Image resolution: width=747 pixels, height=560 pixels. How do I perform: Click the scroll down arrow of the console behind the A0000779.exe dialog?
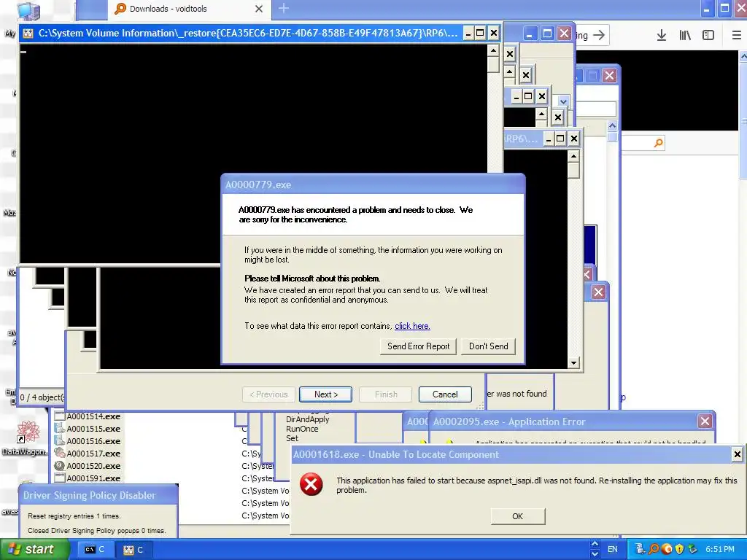(573, 363)
